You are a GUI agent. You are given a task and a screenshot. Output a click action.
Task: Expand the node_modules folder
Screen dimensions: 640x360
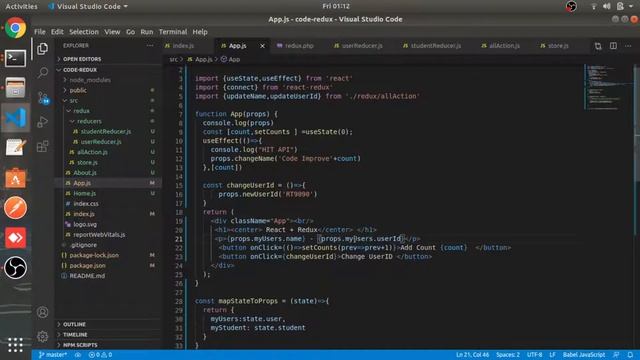click(90, 80)
